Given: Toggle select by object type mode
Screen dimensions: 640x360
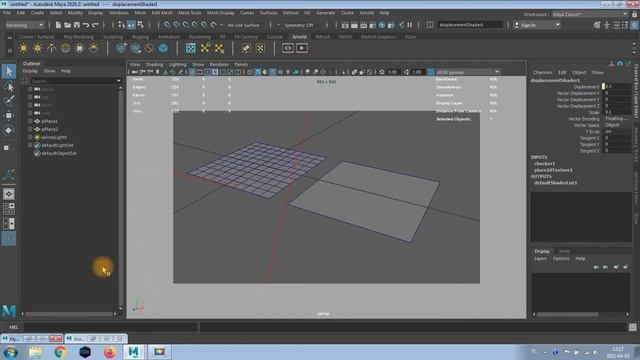Looking at the screenshot, I should [x=131, y=25].
